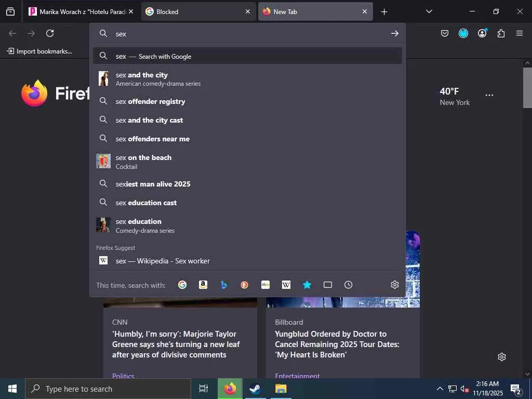Choose 'sex offender registry' suggestion
The image size is (532, 399).
tap(247, 101)
